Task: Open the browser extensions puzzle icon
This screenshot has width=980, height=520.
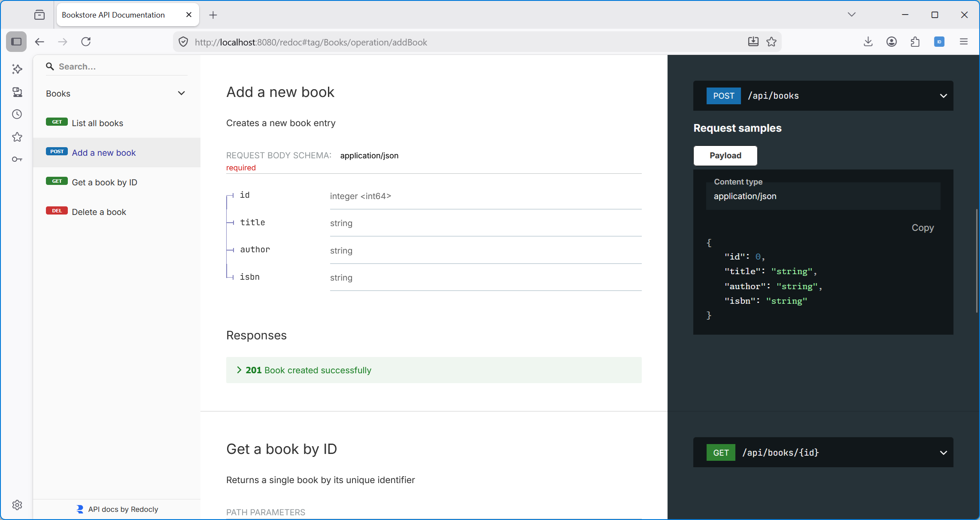Action: click(x=915, y=42)
